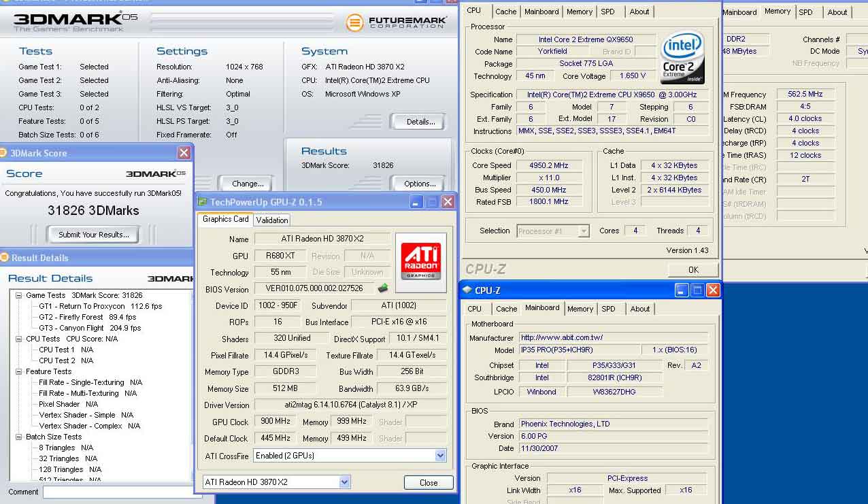
Task: Click the Result Details window title icon
Action: tap(5, 258)
